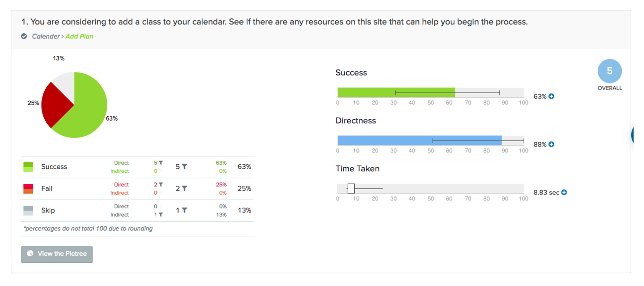This screenshot has width=644, height=286.
Task: Expand the Time Taken 8.83 sec details
Action: (564, 192)
